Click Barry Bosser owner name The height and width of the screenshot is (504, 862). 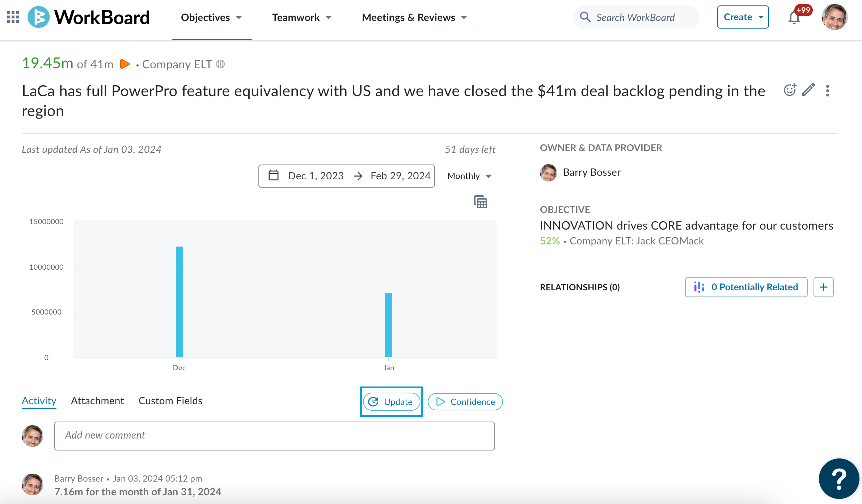click(592, 172)
